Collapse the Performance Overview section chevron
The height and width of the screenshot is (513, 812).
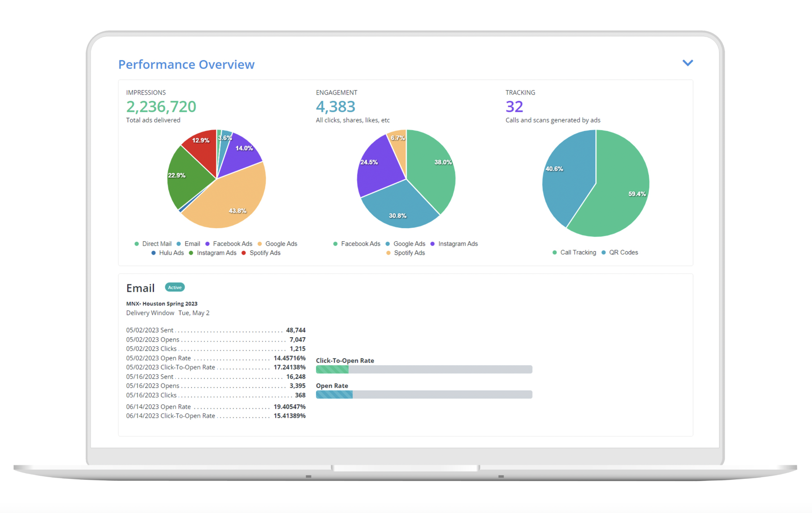point(687,63)
